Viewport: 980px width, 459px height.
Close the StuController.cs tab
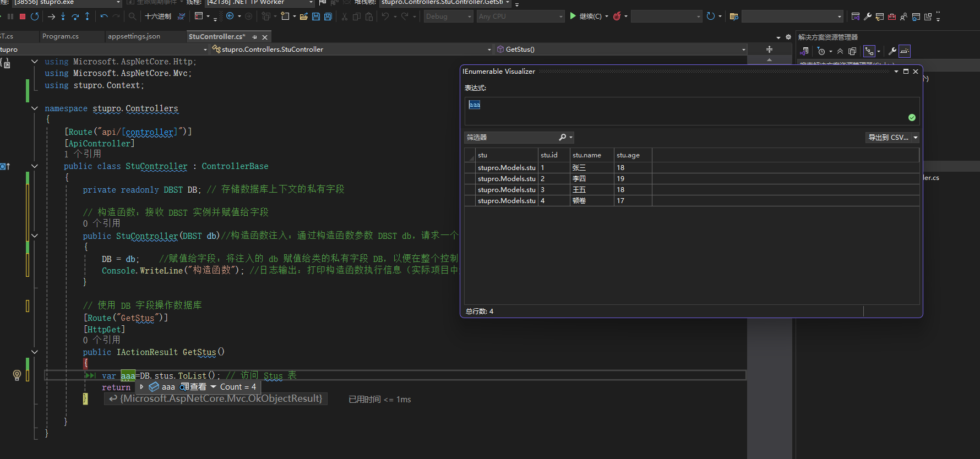pos(265,37)
